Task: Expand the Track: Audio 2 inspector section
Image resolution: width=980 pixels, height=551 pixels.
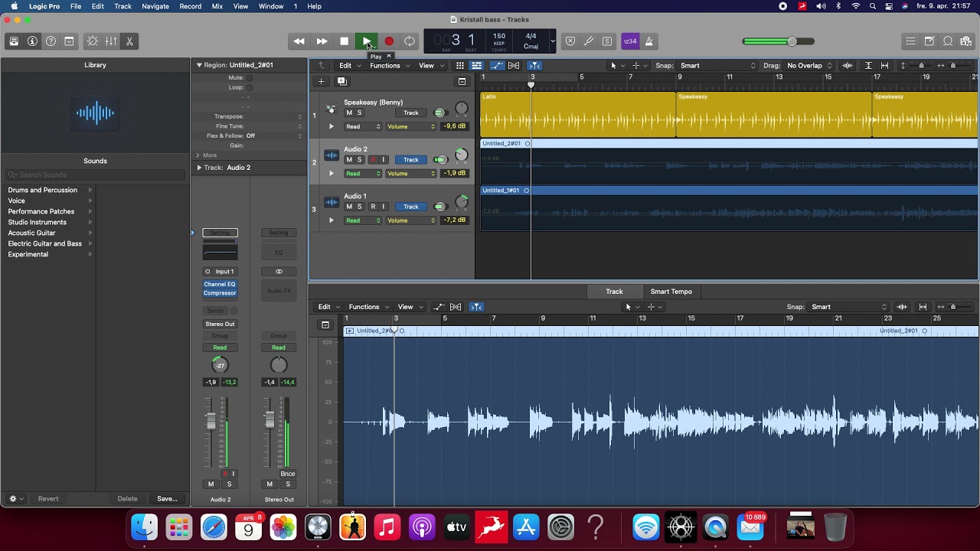Action: click(x=199, y=168)
